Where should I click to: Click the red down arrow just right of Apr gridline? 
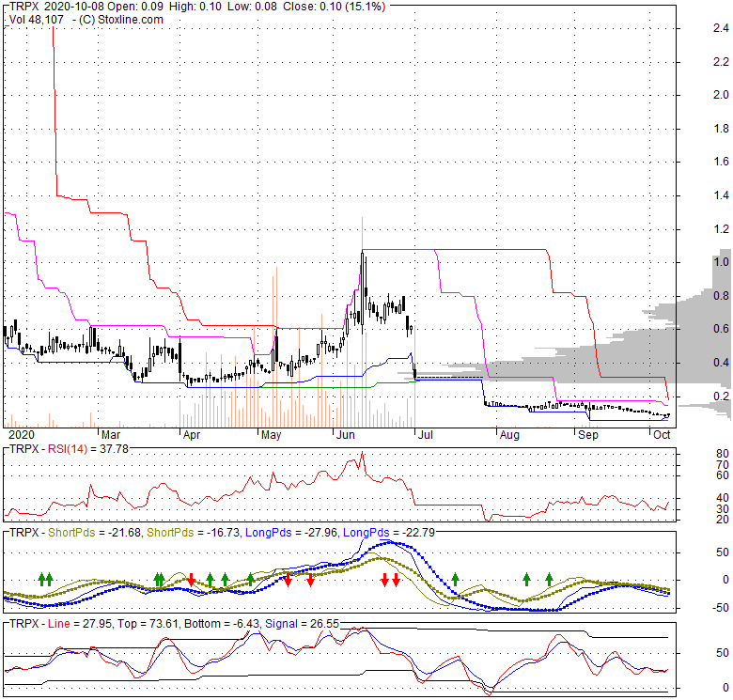[191, 580]
